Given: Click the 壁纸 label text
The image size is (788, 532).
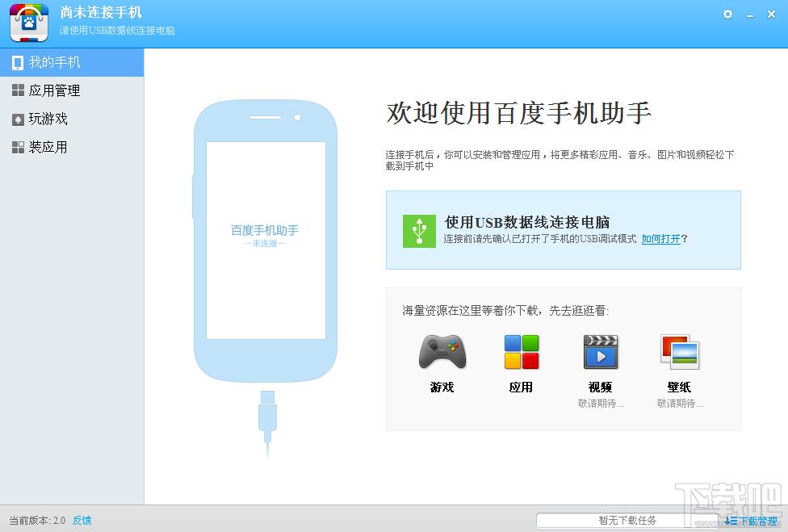Looking at the screenshot, I should coord(680,387).
